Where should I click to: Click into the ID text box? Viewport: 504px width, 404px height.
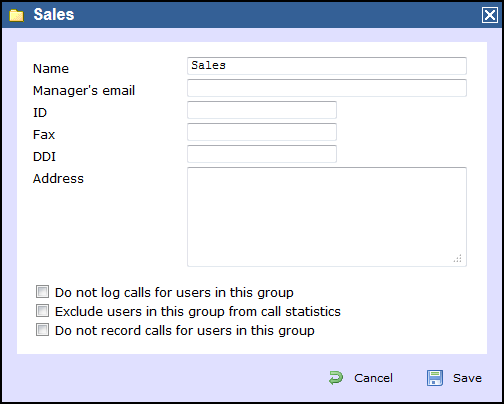coord(262,110)
